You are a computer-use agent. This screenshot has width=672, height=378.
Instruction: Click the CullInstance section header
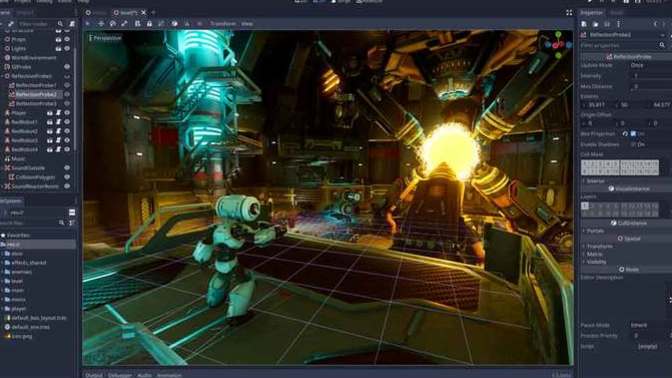coord(626,223)
